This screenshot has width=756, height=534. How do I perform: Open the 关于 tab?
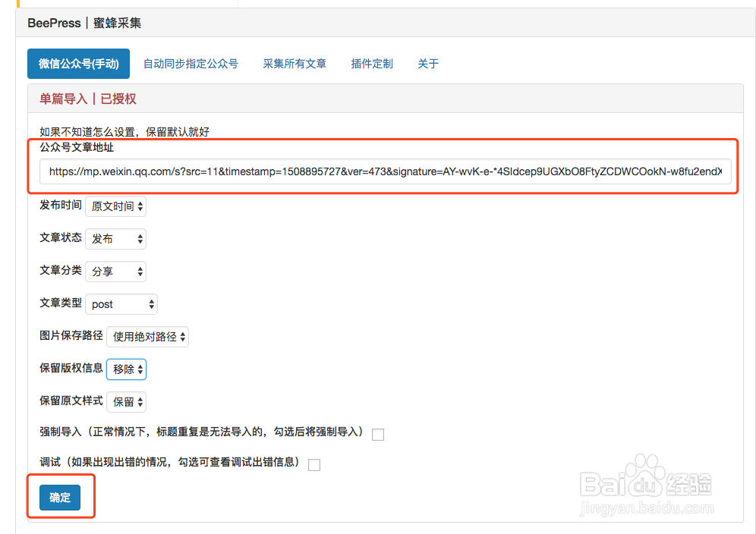pos(428,64)
